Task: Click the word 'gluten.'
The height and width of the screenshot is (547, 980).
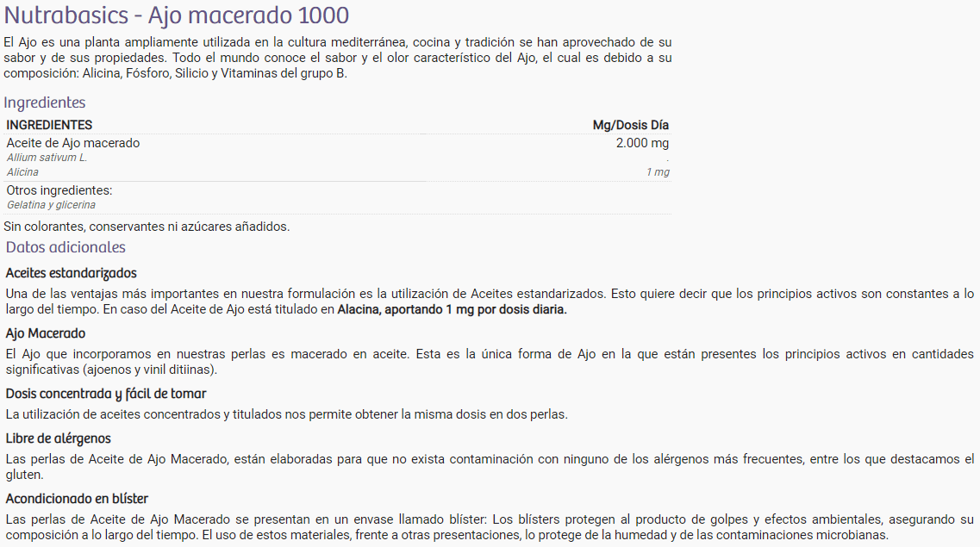Action: pos(24,475)
